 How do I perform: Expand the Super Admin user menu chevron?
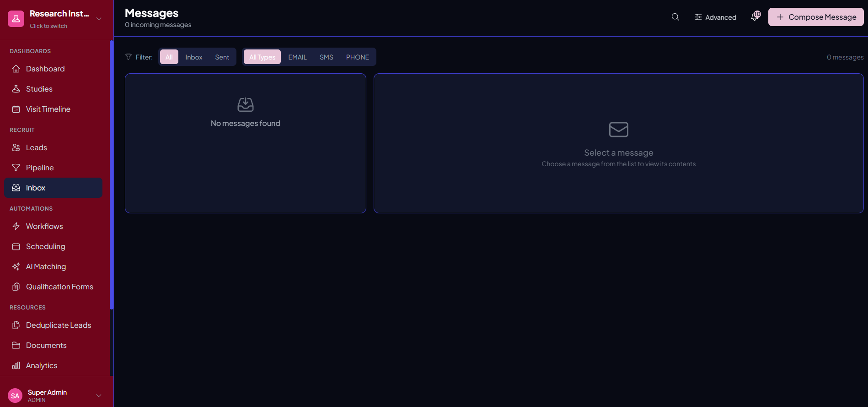point(99,396)
